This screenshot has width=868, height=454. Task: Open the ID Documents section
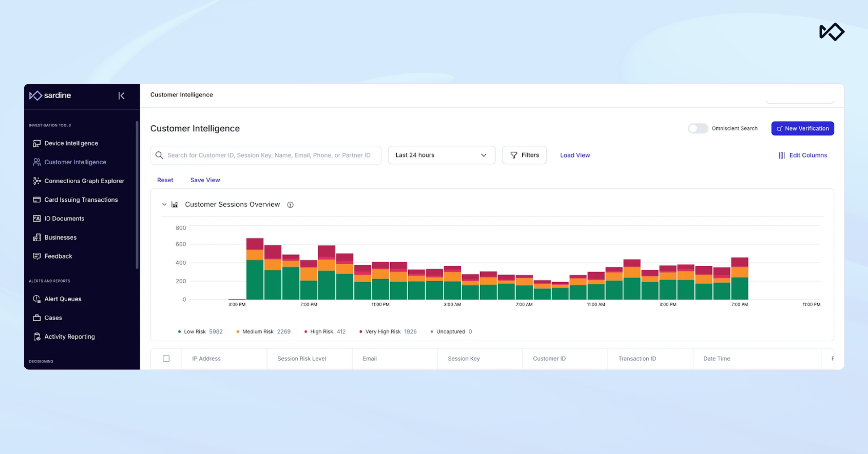coord(64,218)
